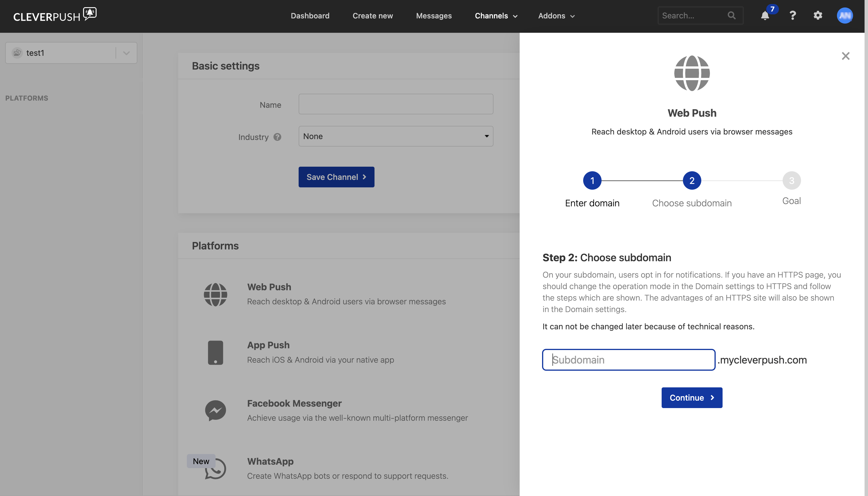Select the Facebook Messenger icon
The width and height of the screenshot is (868, 496).
215,410
